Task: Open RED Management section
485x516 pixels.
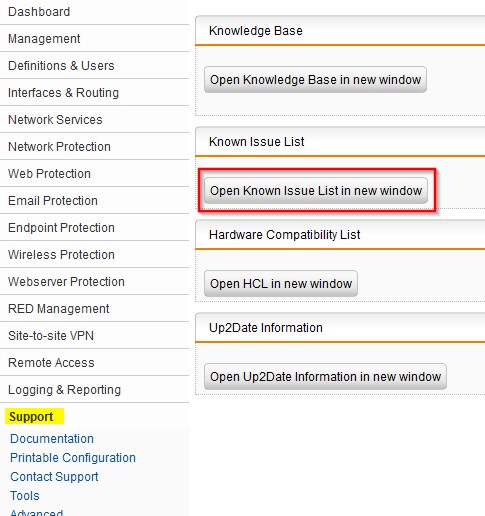Action: click(94, 309)
